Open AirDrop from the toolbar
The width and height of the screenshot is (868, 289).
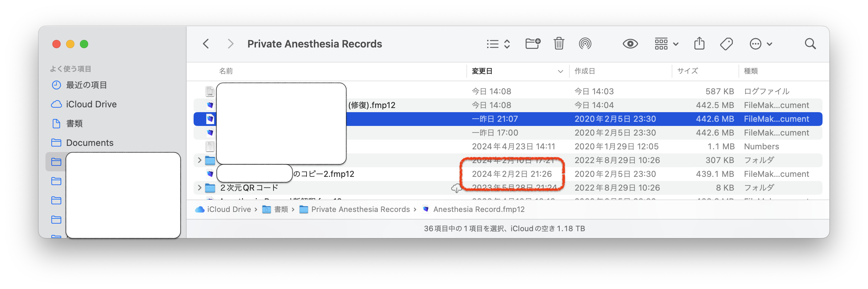[585, 44]
